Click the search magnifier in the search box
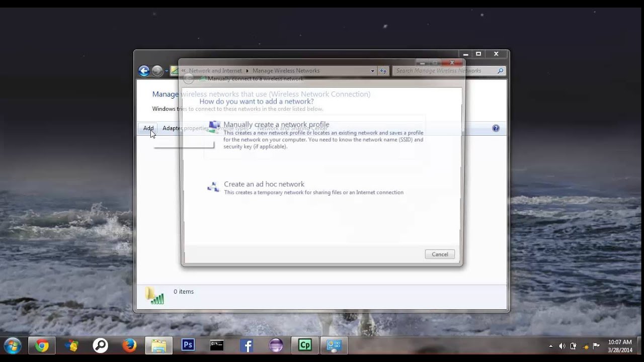The width and height of the screenshot is (644, 362). click(x=501, y=71)
